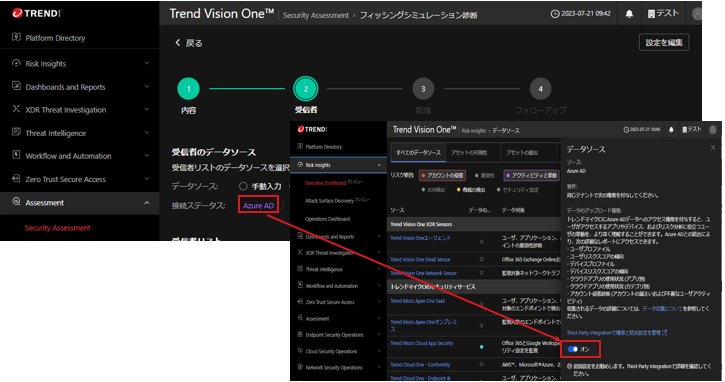The width and height of the screenshot is (725, 382).
Task: Click the Trend logo in the large window
Action: [x=37, y=13]
